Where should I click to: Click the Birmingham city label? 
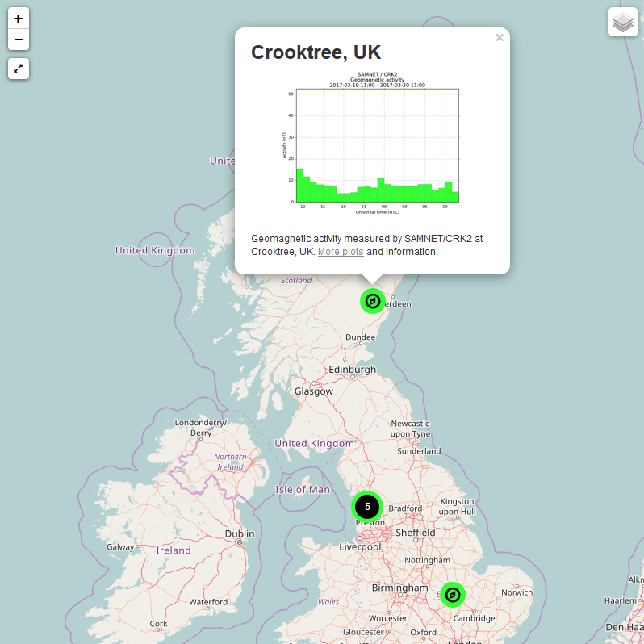tap(399, 588)
